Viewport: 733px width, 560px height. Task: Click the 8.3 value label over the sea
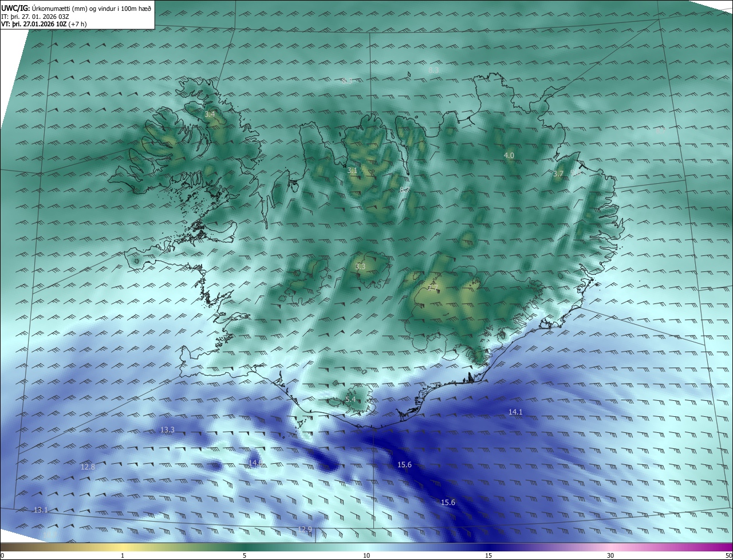coord(434,70)
